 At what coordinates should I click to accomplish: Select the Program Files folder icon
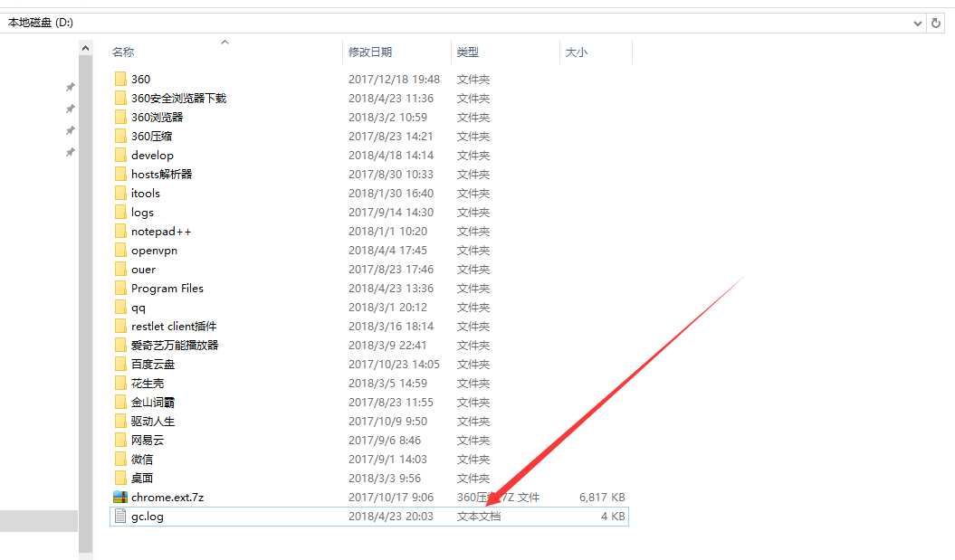(x=120, y=288)
